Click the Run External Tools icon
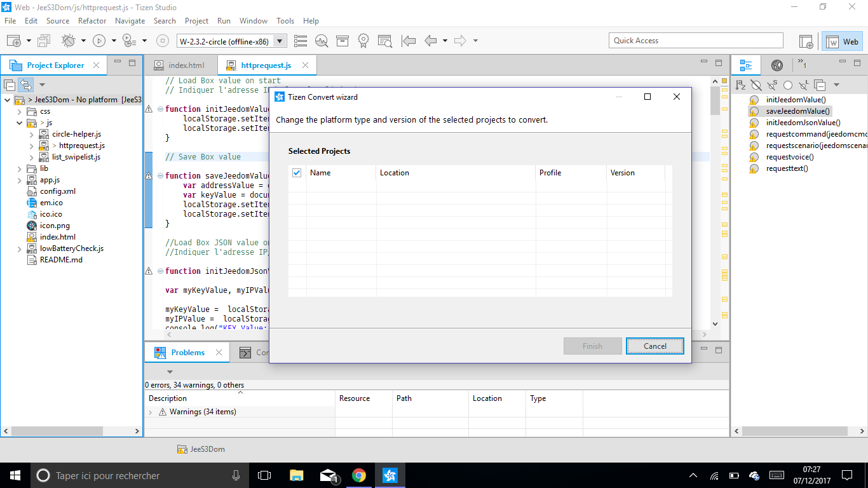The width and height of the screenshot is (868, 488). pyautogui.click(x=129, y=41)
